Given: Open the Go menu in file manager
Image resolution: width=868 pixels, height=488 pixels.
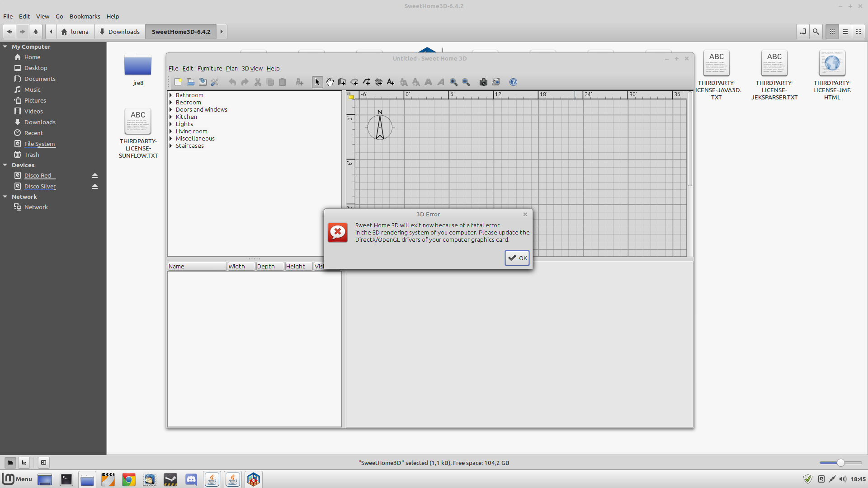Looking at the screenshot, I should [59, 16].
